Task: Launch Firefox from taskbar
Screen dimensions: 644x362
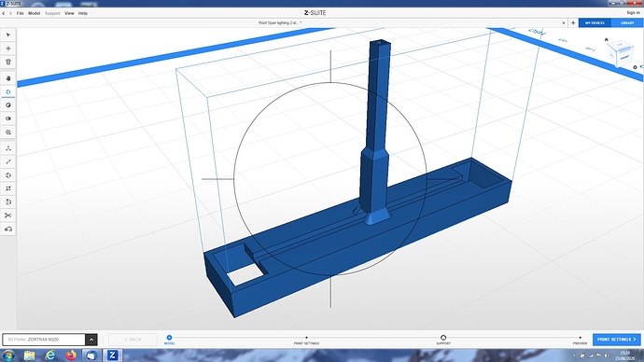Action: click(x=71, y=355)
